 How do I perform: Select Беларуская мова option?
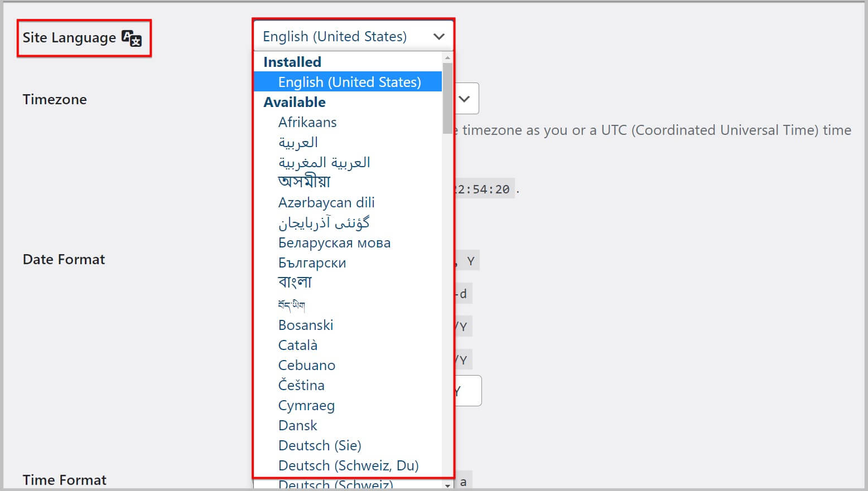tap(334, 242)
